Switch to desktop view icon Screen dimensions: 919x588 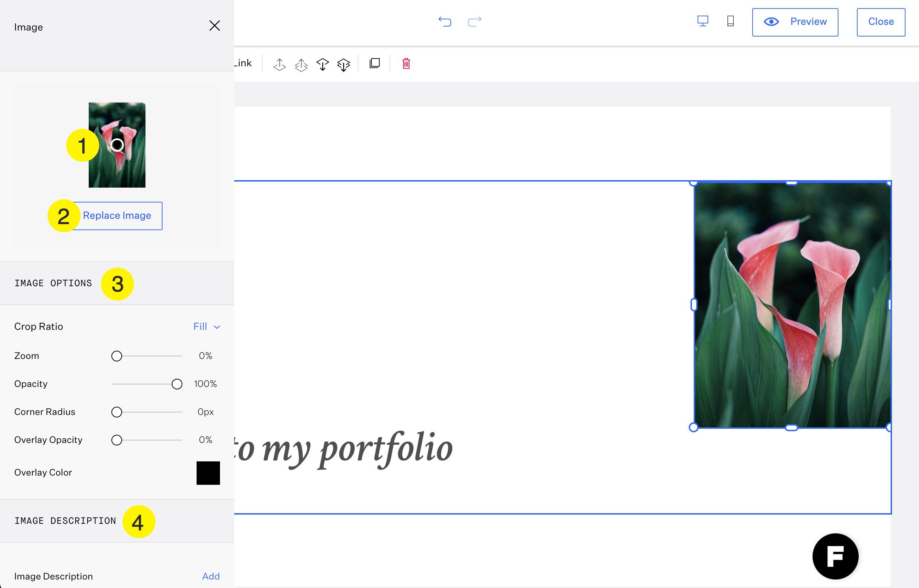pos(703,21)
